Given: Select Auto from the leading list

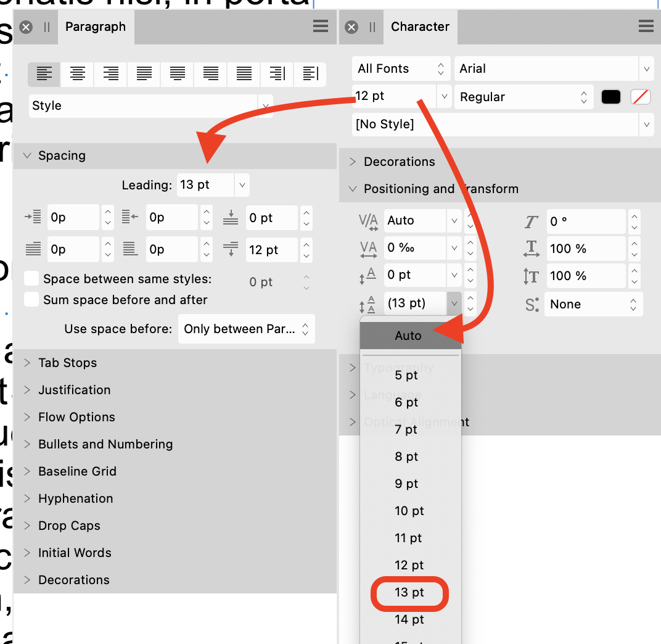Looking at the screenshot, I should [x=408, y=336].
